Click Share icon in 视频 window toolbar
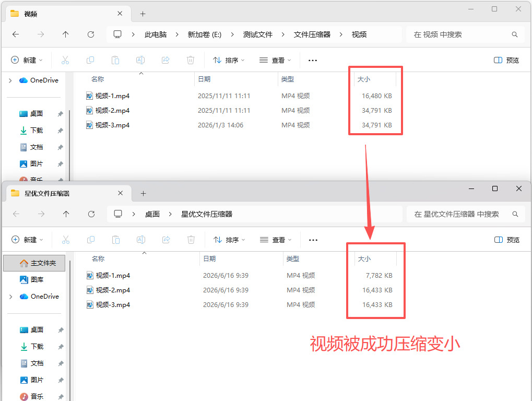The image size is (532, 401). pos(165,61)
